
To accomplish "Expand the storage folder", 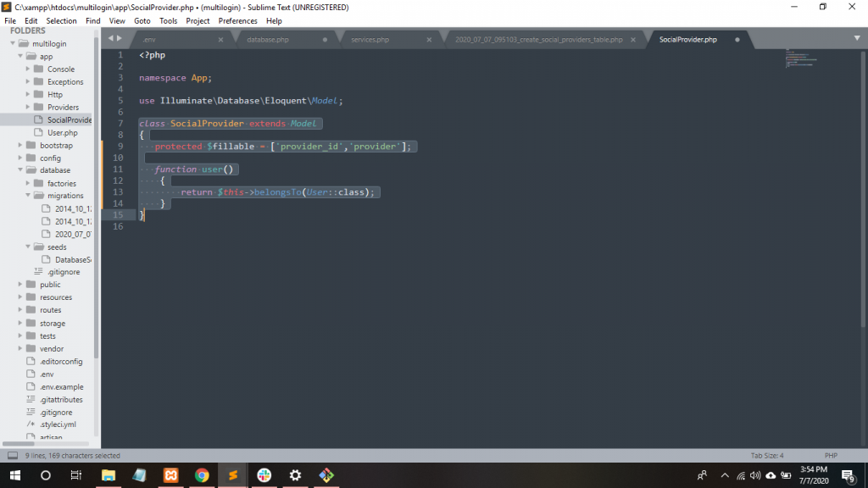I will [x=20, y=323].
